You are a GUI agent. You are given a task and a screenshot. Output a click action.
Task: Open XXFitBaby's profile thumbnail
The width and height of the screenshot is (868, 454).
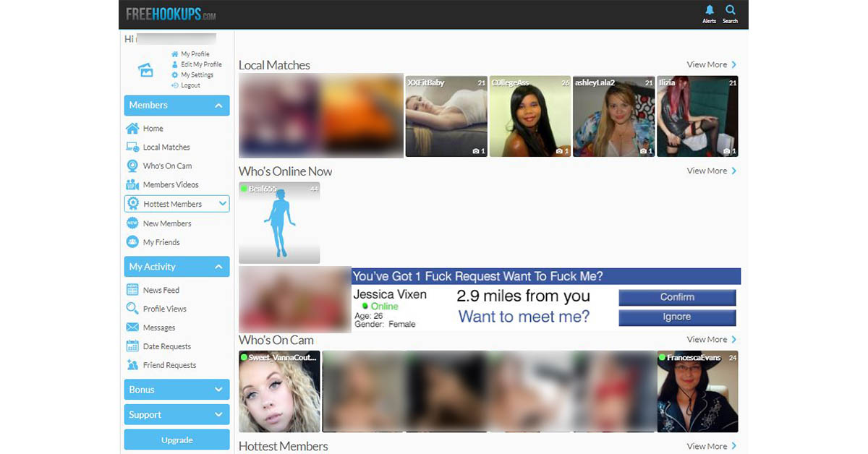446,116
